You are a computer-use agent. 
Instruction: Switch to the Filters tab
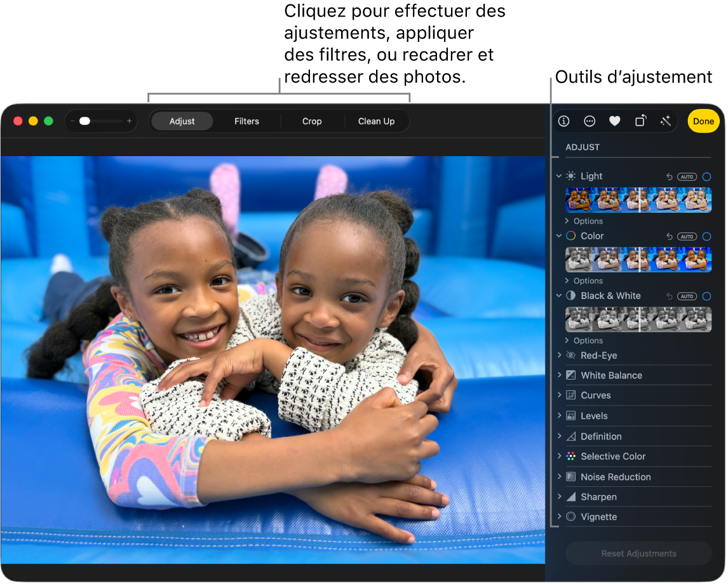[246, 121]
